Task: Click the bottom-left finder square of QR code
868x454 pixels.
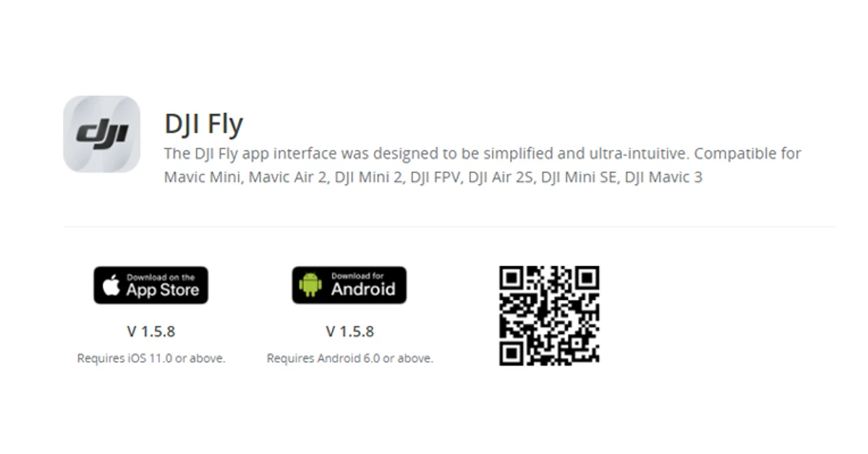Action: pos(512,352)
